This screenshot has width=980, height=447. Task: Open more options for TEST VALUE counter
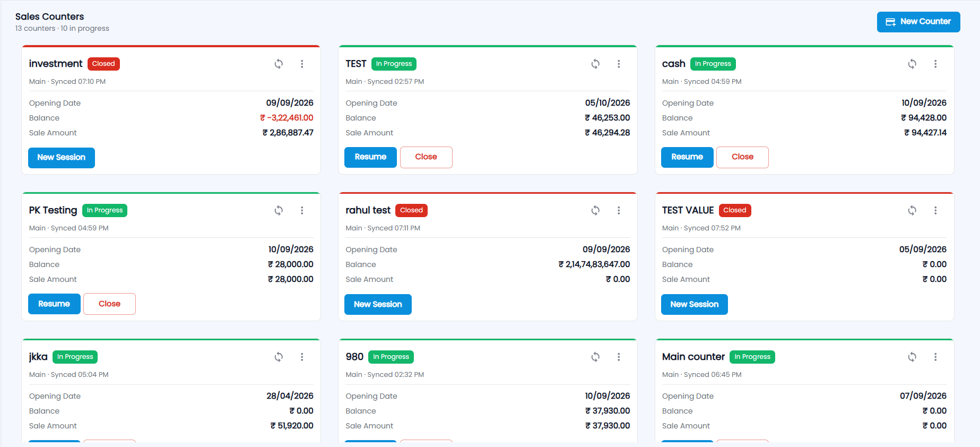point(935,210)
